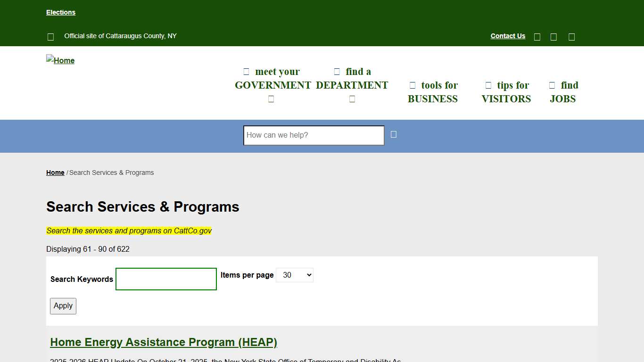Expand the meet your GOVERNMENT dropdown chevron
Image resolution: width=644 pixels, height=362 pixels.
click(271, 99)
